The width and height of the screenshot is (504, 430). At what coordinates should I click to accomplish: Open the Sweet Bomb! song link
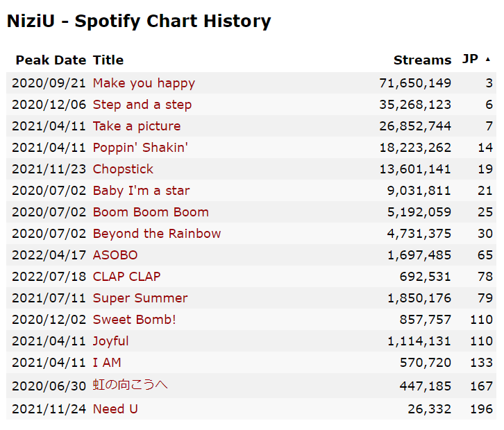tap(135, 320)
